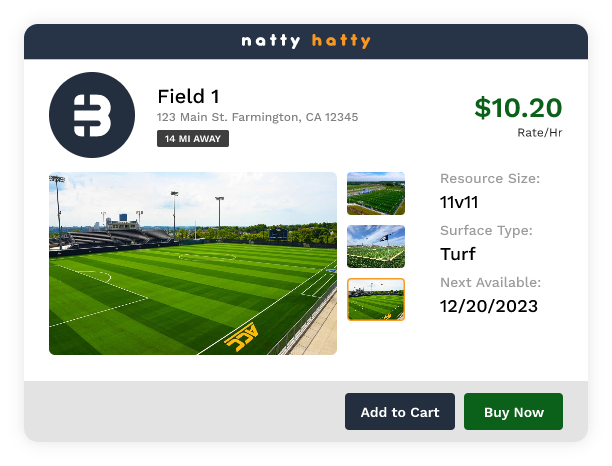Screen dimensions: 612x466
Task: Click the Next Available label
Action: [490, 283]
